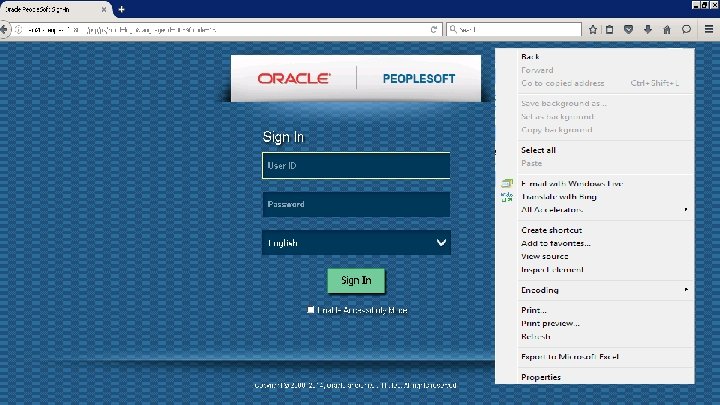The width and height of the screenshot is (720, 405).
Task: Choose Print... in the context menu
Action: point(534,310)
